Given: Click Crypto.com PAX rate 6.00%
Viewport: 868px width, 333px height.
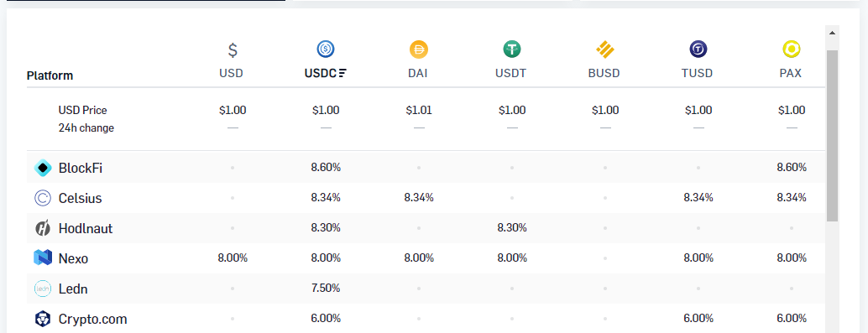Looking at the screenshot, I should [792, 318].
